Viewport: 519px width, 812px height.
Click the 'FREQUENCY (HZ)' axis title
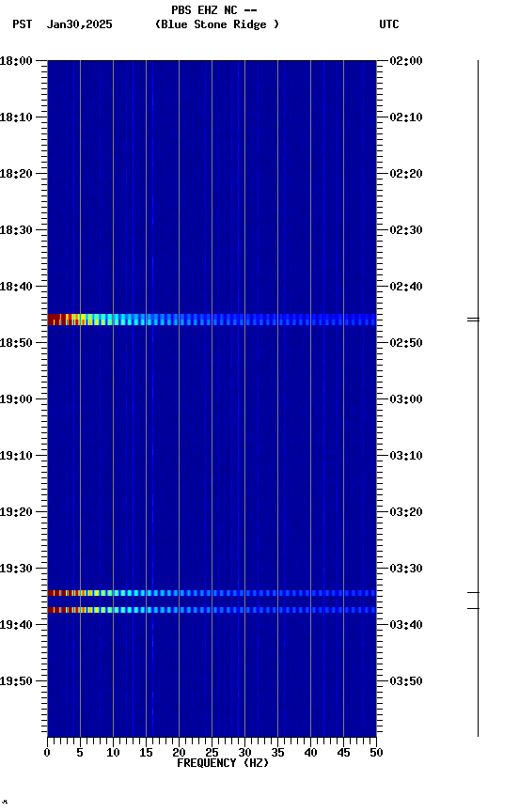coord(223,764)
